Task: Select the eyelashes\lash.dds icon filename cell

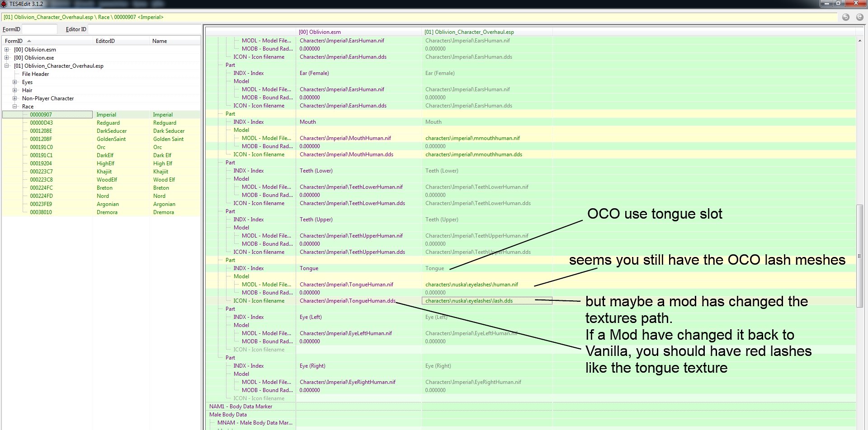Action: click(x=487, y=301)
